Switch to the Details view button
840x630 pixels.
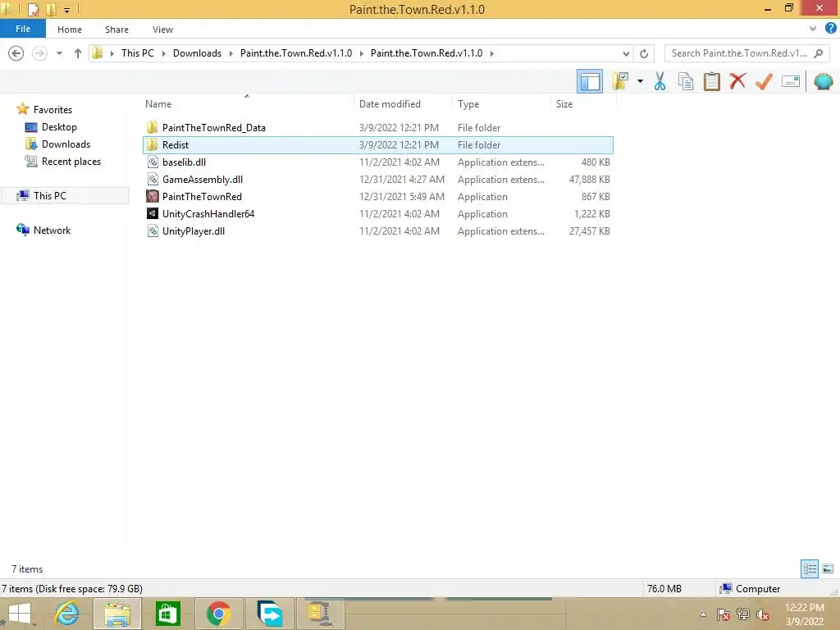tap(810, 568)
